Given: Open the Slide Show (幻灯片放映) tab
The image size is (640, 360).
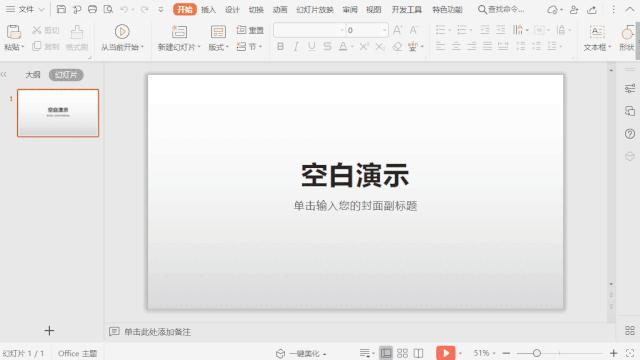Looking at the screenshot, I should coord(315,9).
